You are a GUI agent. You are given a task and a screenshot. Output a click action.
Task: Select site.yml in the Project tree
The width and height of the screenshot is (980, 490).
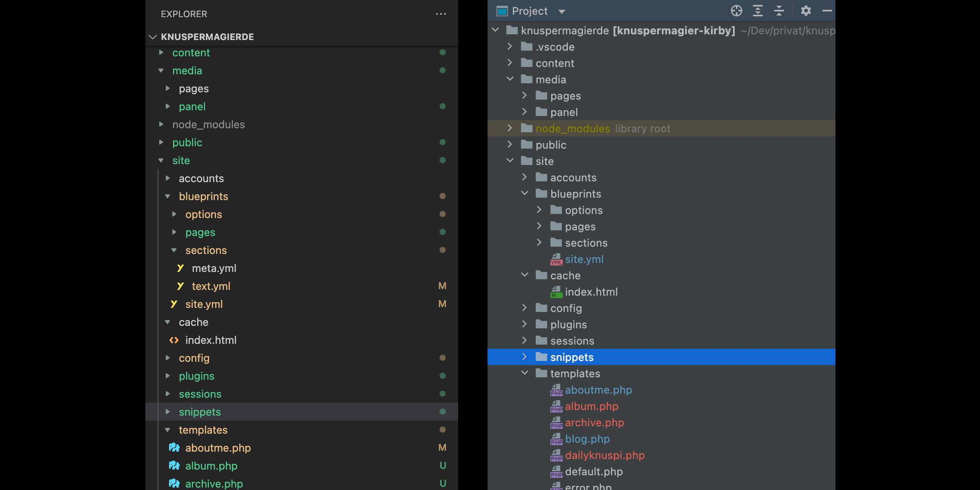tap(584, 259)
